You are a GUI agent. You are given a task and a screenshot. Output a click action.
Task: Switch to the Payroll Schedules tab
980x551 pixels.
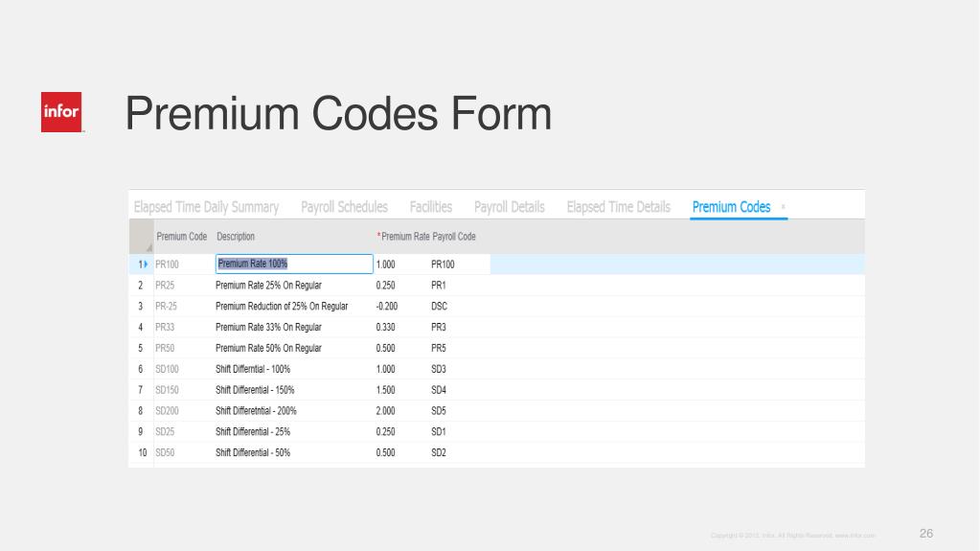[x=344, y=207]
